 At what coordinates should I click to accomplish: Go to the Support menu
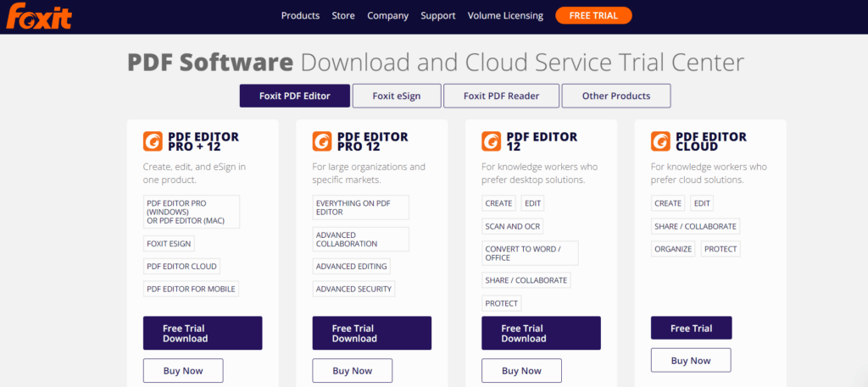coord(437,15)
